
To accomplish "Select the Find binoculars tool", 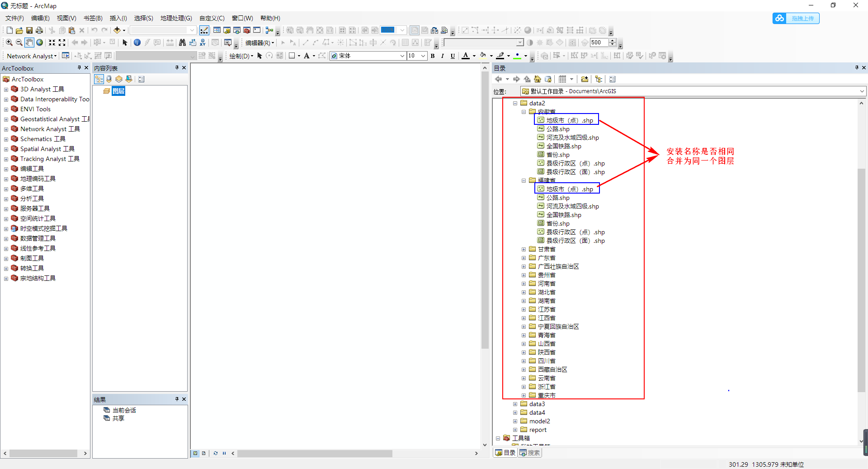I will coord(182,43).
